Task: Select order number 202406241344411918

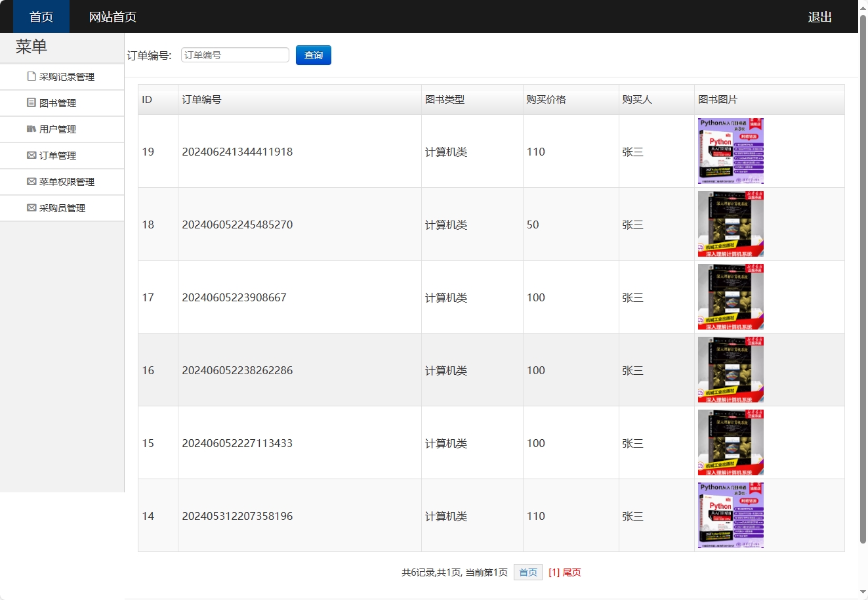Action: tap(238, 152)
